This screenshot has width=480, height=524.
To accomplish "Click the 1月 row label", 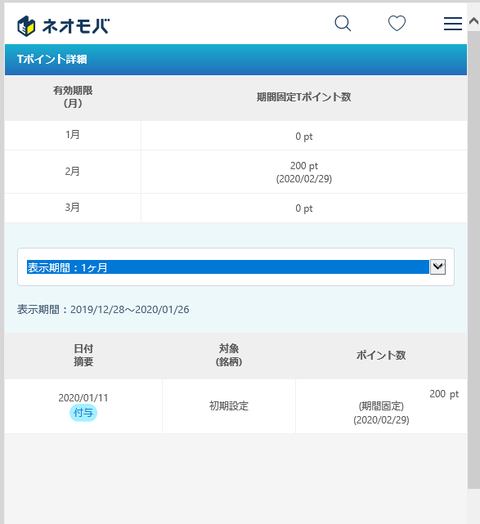I will point(73,135).
